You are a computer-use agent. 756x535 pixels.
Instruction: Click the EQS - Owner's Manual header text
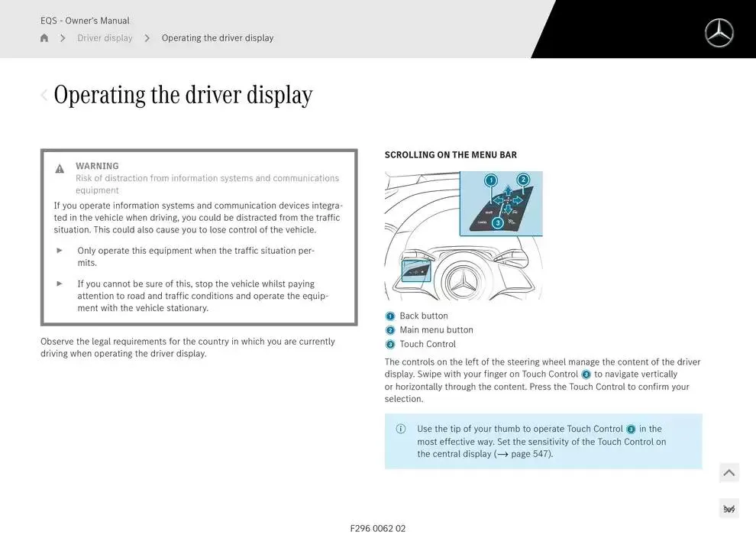point(84,20)
